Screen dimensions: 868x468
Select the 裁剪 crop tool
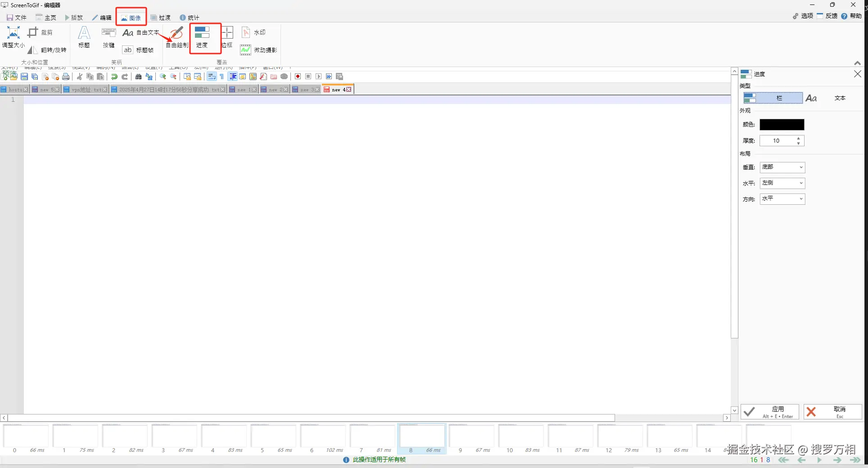40,32
